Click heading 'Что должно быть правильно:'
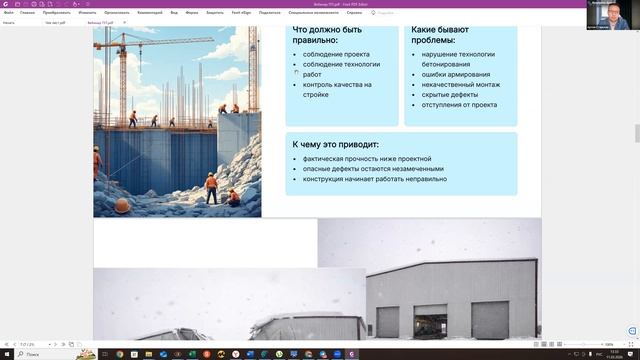The height and width of the screenshot is (360, 640). (327, 35)
